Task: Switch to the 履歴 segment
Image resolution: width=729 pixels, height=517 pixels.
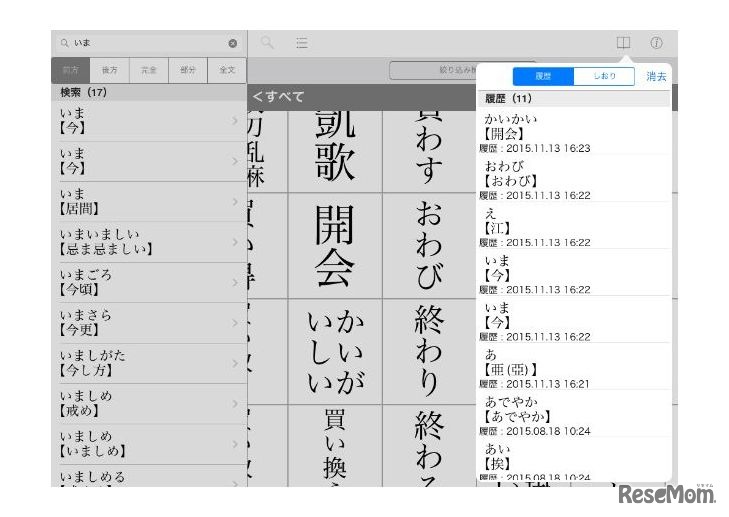Action: point(543,76)
